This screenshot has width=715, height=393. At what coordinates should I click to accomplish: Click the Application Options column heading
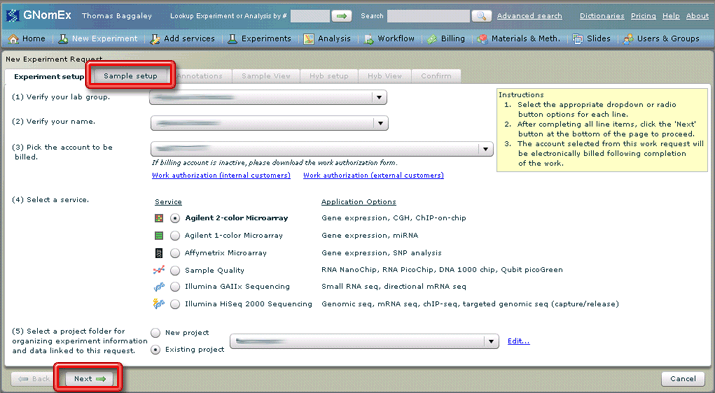click(358, 202)
